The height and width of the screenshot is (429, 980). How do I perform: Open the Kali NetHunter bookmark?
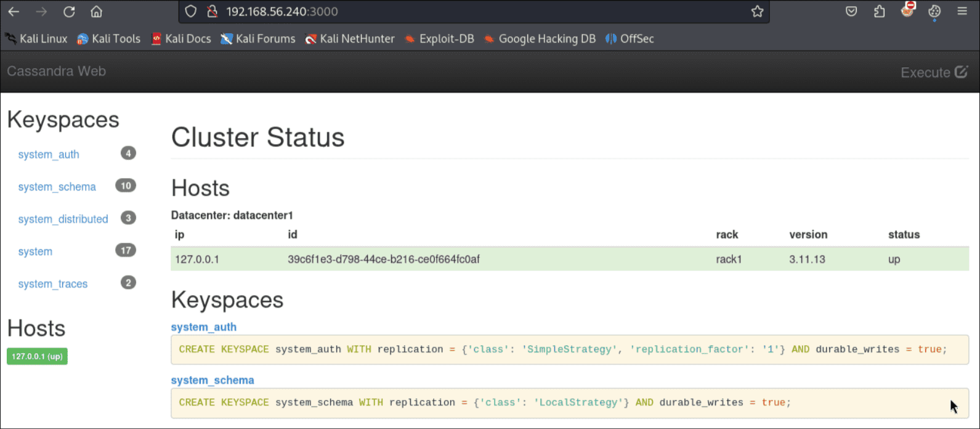click(x=350, y=39)
